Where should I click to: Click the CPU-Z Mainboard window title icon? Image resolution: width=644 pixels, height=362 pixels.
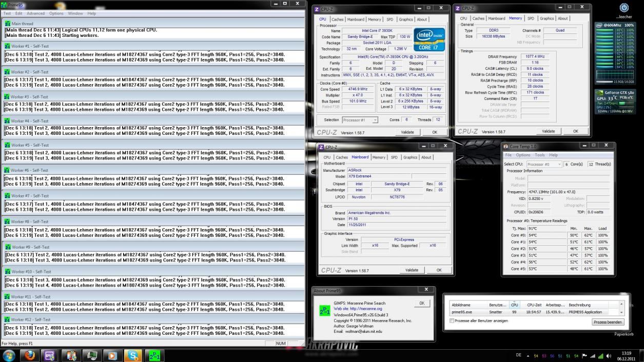(x=322, y=147)
